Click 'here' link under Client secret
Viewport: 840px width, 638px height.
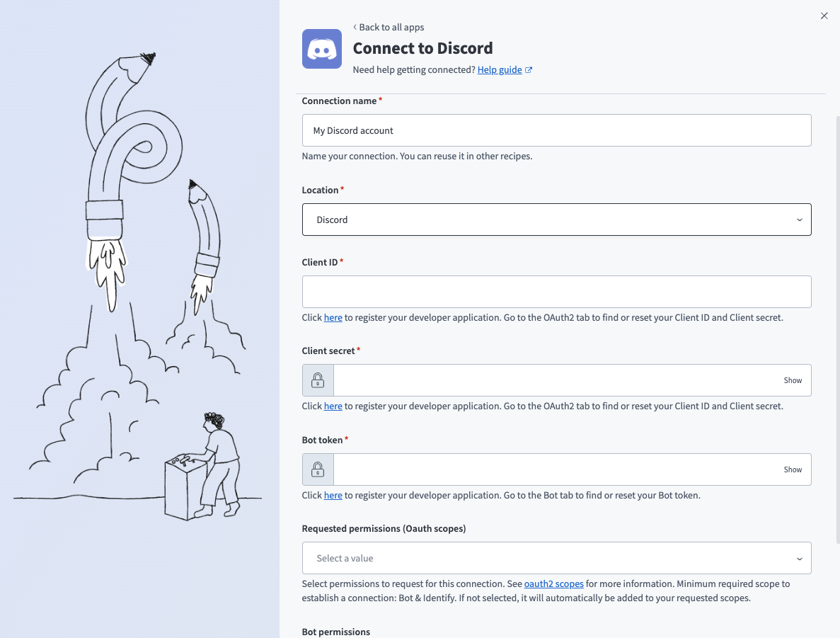point(333,406)
